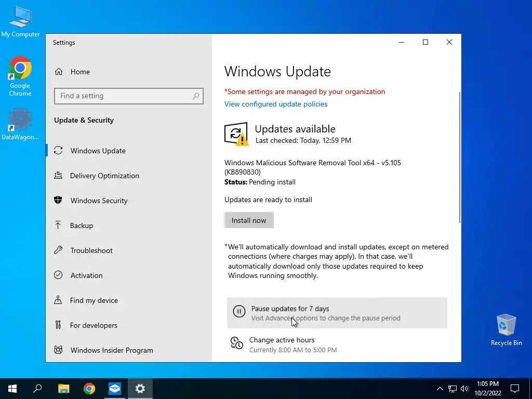The width and height of the screenshot is (532, 399).
Task: Click the Windows Security shield icon
Action: click(x=58, y=200)
